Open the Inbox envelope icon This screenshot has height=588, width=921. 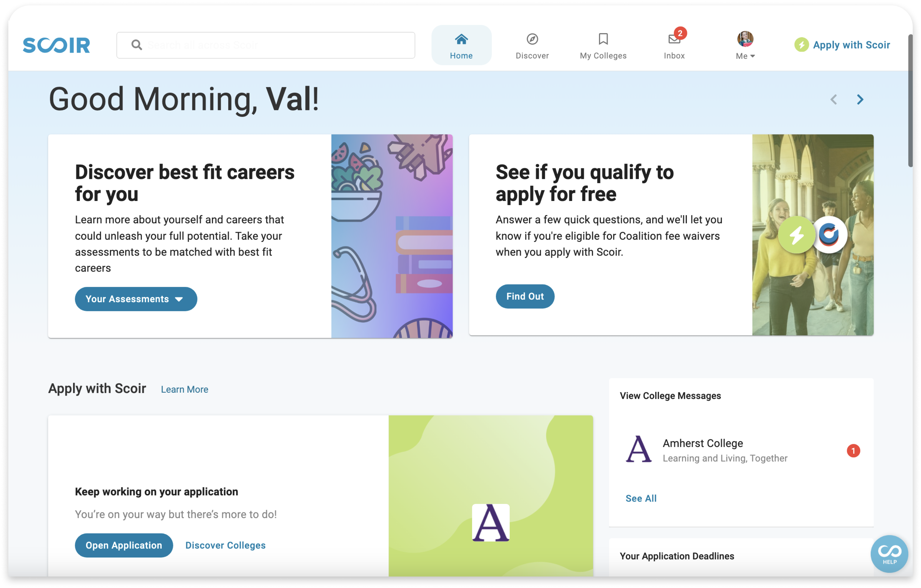click(674, 39)
